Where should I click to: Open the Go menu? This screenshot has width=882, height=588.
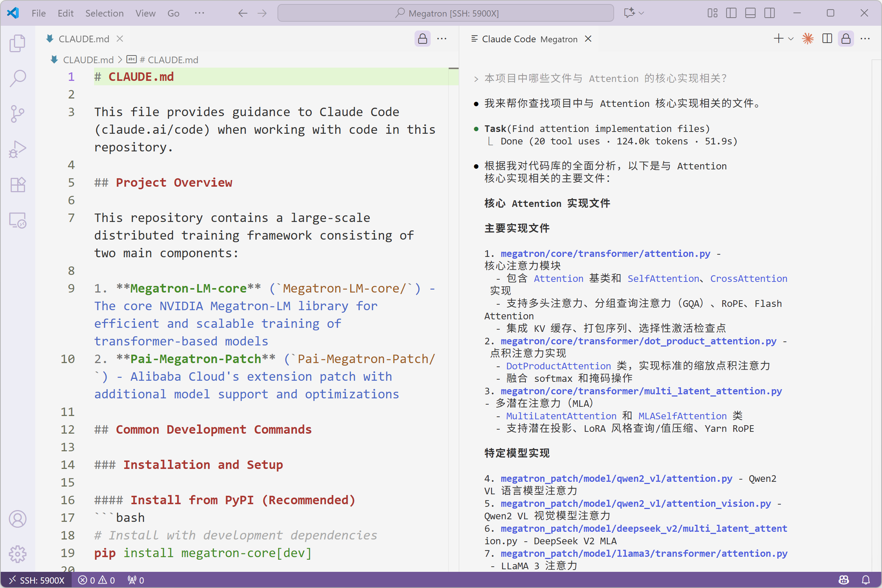tap(173, 13)
